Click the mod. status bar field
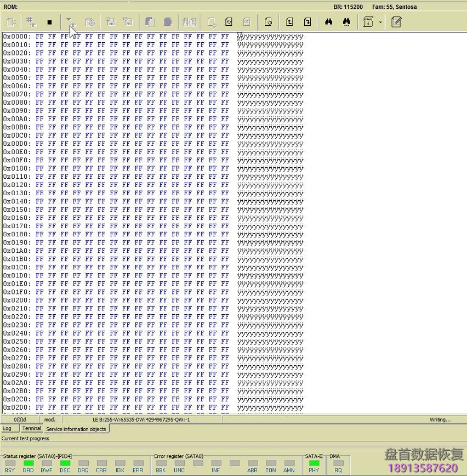Image resolution: width=467 pixels, height=476 pixels. pyautogui.click(x=50, y=420)
